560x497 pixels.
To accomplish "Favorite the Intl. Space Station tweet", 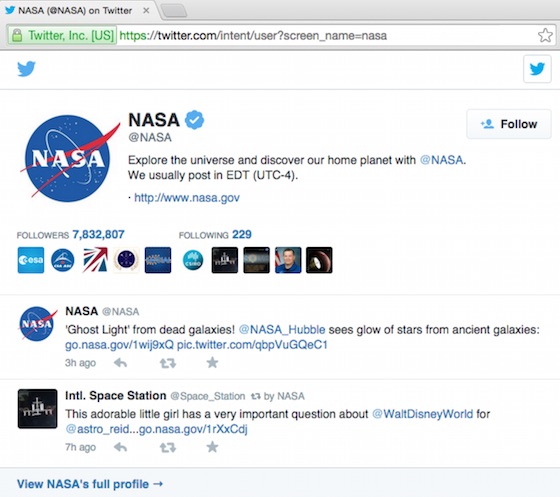I will pos(212,447).
